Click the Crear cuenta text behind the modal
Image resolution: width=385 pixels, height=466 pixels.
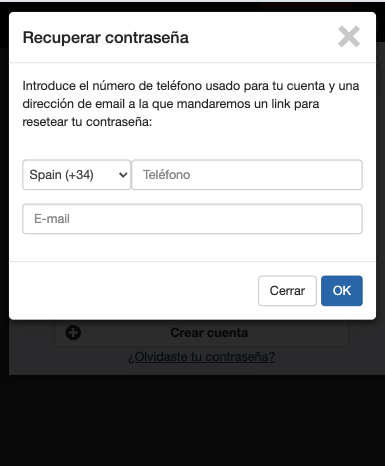pos(209,333)
